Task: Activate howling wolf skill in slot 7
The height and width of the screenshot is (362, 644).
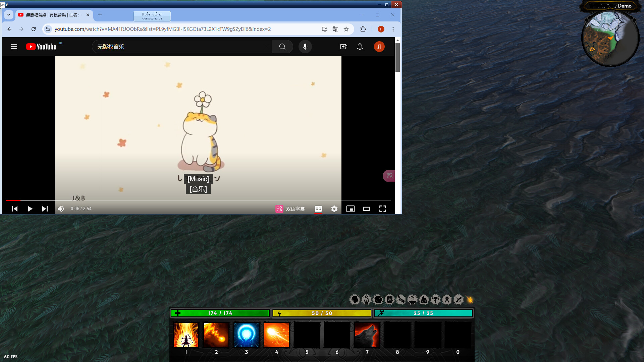Action: click(x=367, y=335)
